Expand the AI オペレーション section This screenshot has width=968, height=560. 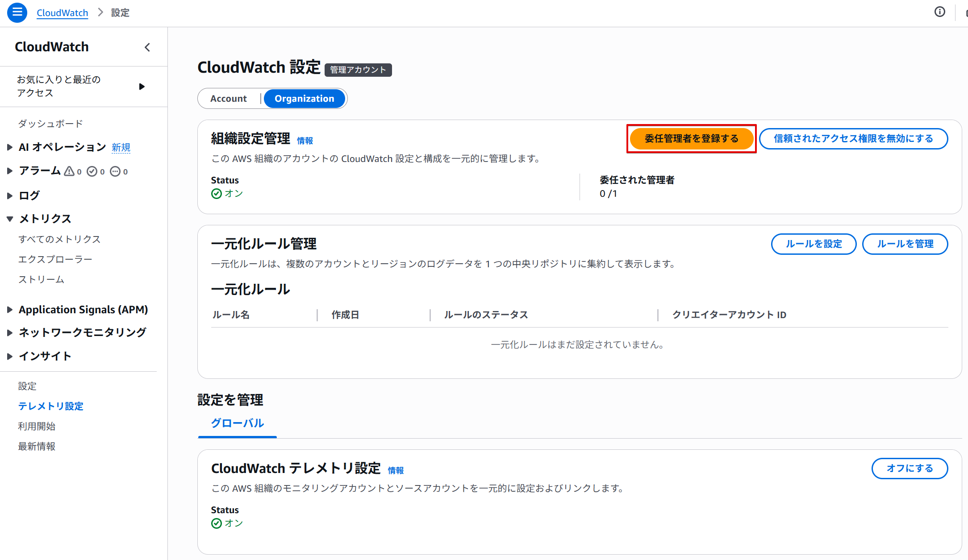(10, 147)
